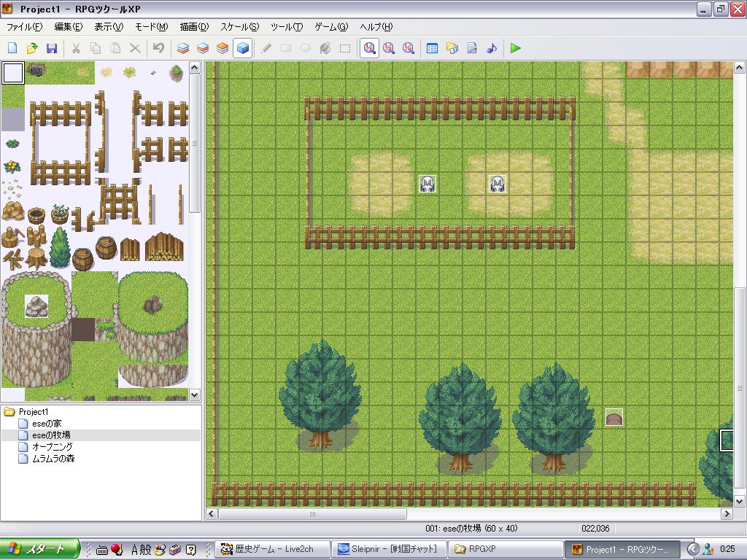
Task: Select the eseの家 map
Action: 46,424
